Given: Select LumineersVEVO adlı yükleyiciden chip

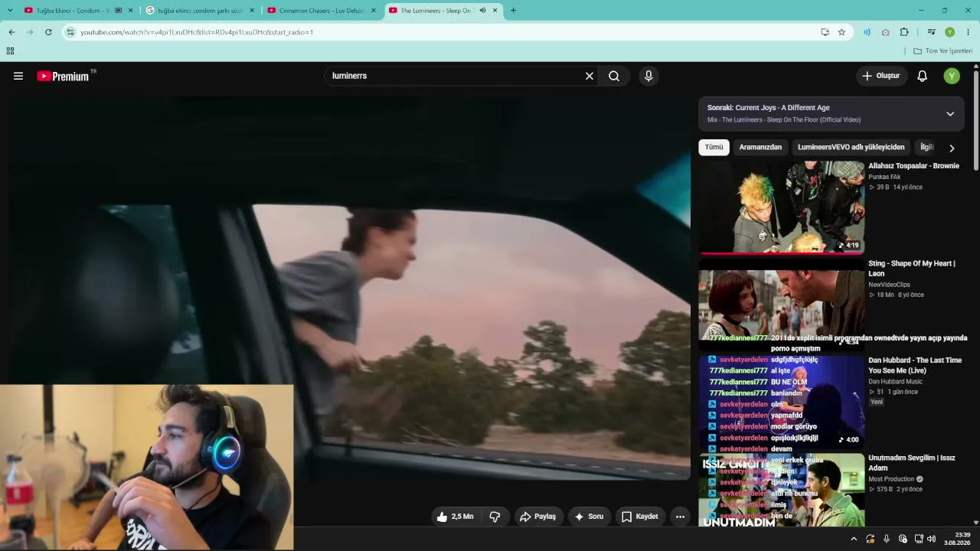Looking at the screenshot, I should pyautogui.click(x=851, y=147).
